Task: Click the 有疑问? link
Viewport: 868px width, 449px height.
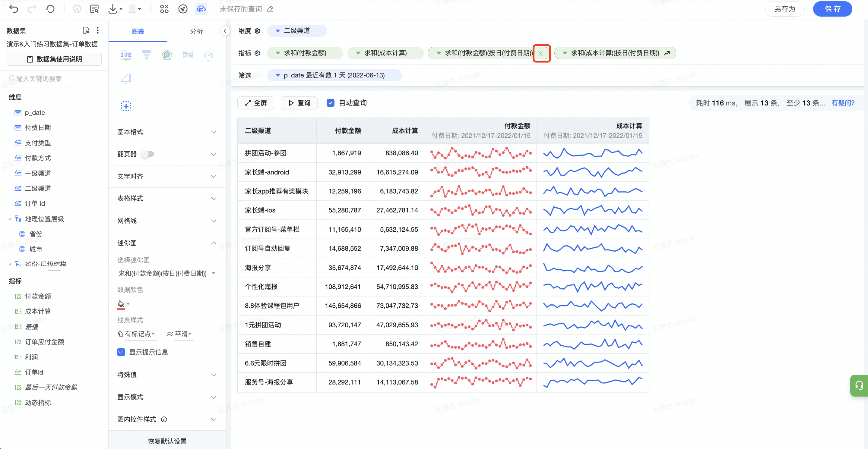Action: click(843, 103)
